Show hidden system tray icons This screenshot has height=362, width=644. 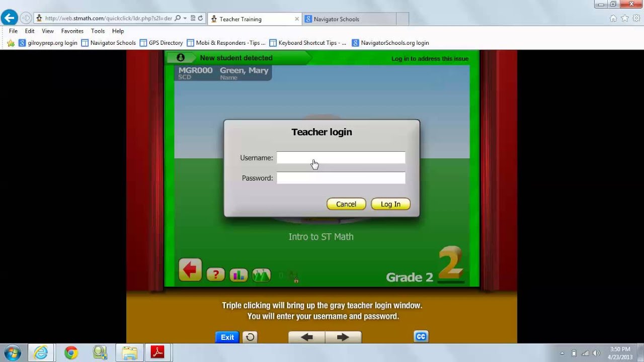click(x=562, y=353)
